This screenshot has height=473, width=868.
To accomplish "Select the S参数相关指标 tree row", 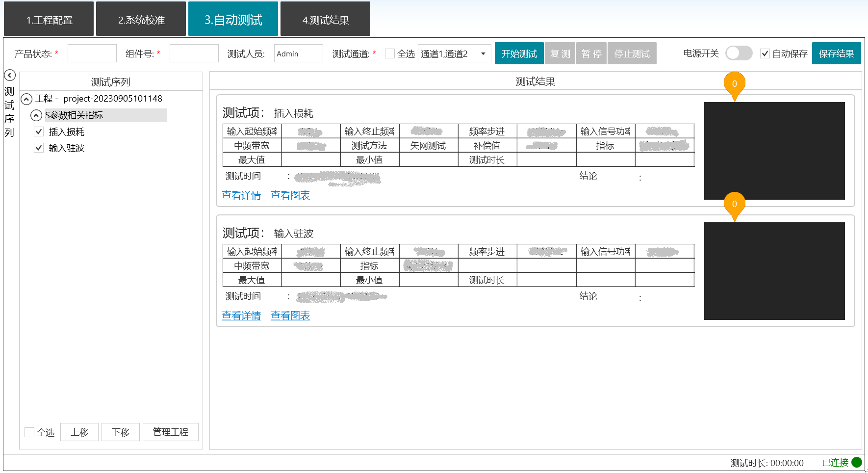I will click(105, 115).
